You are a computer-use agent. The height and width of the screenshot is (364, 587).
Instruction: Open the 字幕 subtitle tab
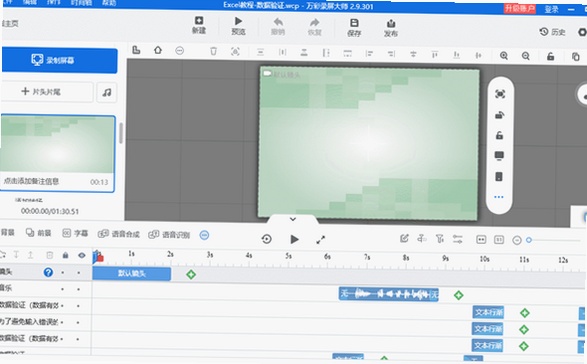point(75,233)
